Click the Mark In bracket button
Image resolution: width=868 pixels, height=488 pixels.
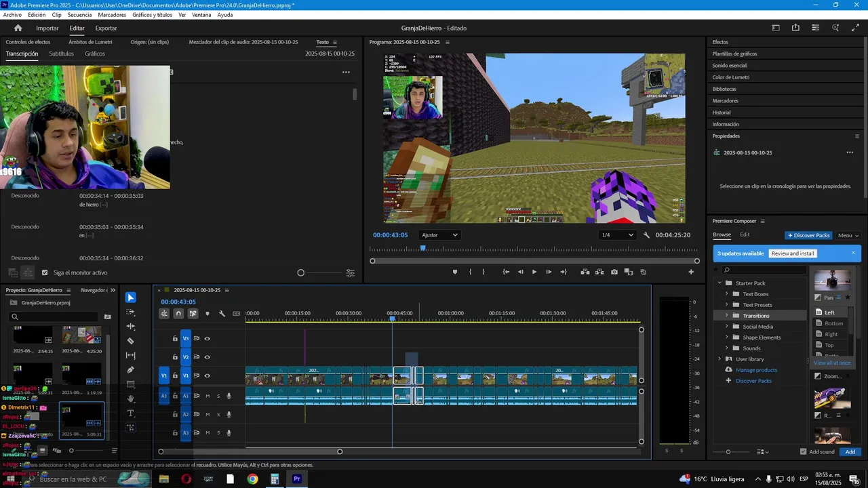click(470, 272)
